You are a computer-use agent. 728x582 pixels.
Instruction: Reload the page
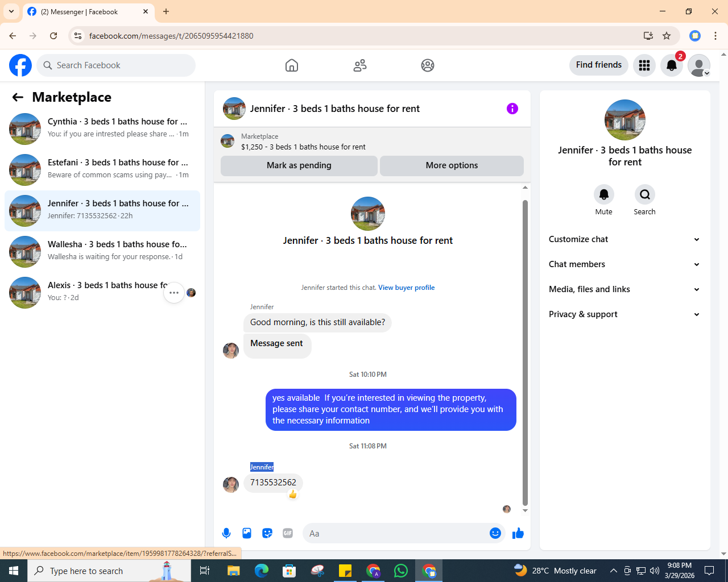(x=53, y=36)
